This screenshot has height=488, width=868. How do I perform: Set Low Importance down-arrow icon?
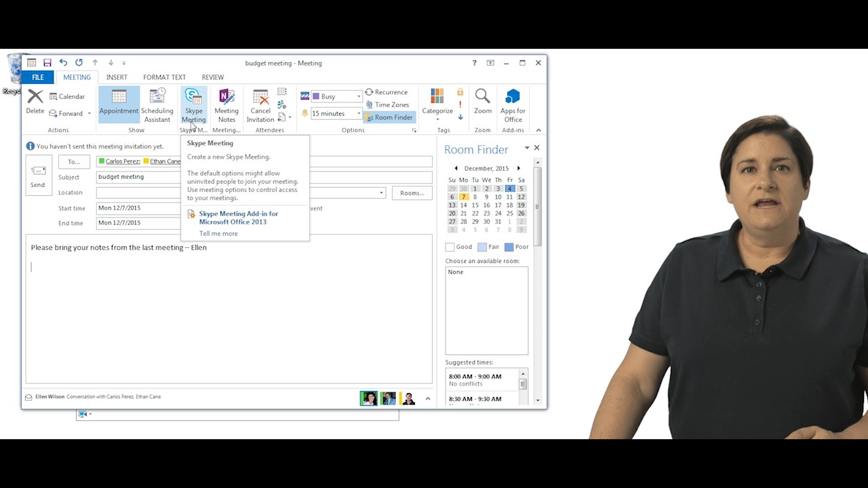tap(460, 117)
